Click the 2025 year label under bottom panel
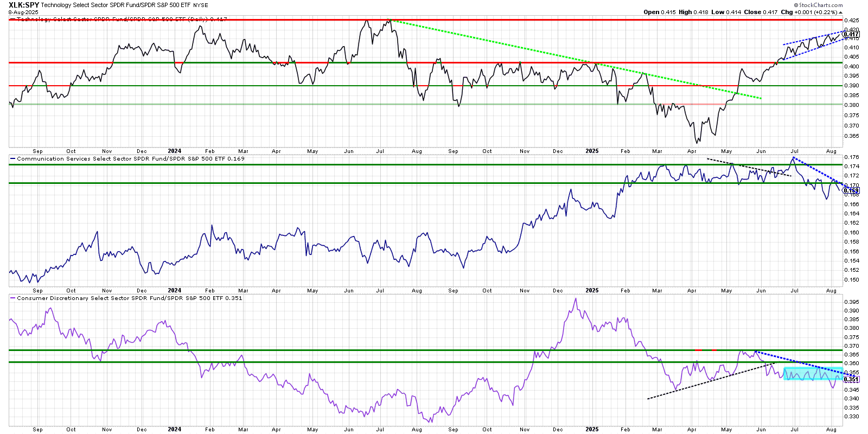The height and width of the screenshot is (434, 868). click(592, 429)
